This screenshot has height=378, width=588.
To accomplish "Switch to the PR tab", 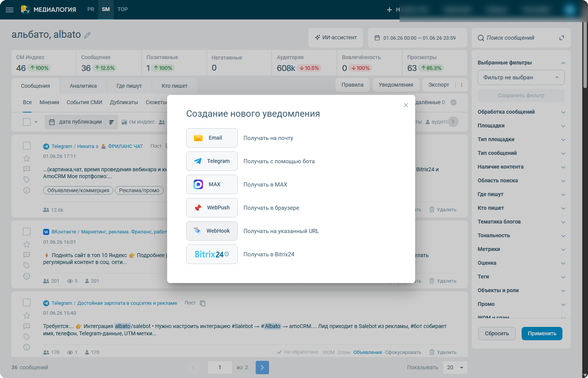I will coord(91,9).
